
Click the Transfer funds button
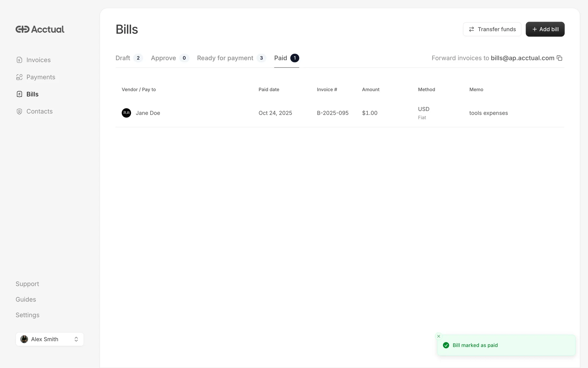pos(492,29)
